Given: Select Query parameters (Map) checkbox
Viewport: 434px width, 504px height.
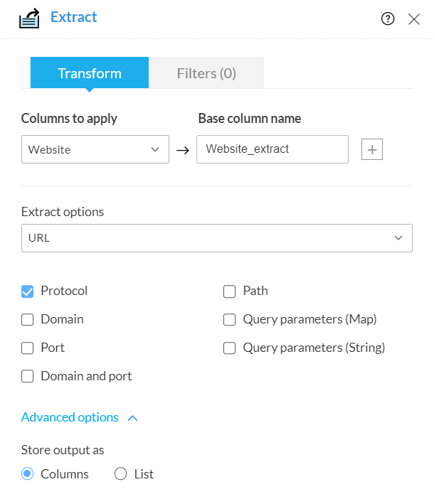Looking at the screenshot, I should (x=230, y=320).
